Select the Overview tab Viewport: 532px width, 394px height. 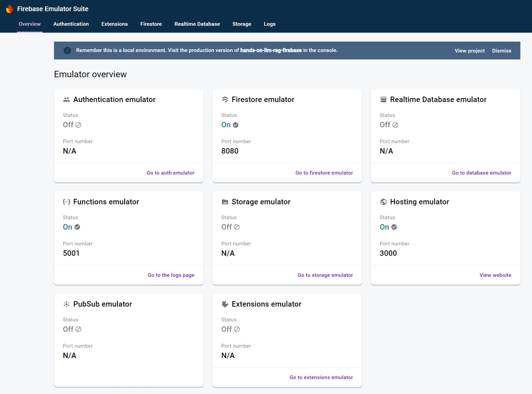[x=30, y=24]
